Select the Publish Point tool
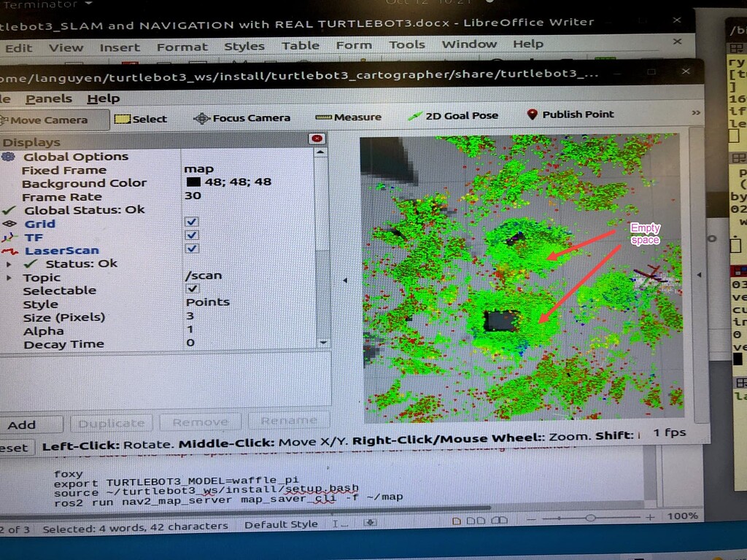The width and height of the screenshot is (747, 560). [x=576, y=114]
